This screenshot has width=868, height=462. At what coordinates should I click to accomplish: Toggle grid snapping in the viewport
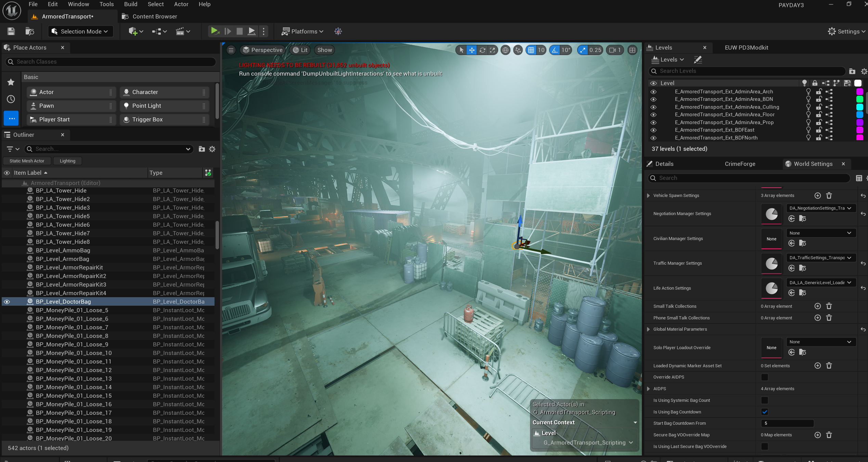tap(531, 50)
